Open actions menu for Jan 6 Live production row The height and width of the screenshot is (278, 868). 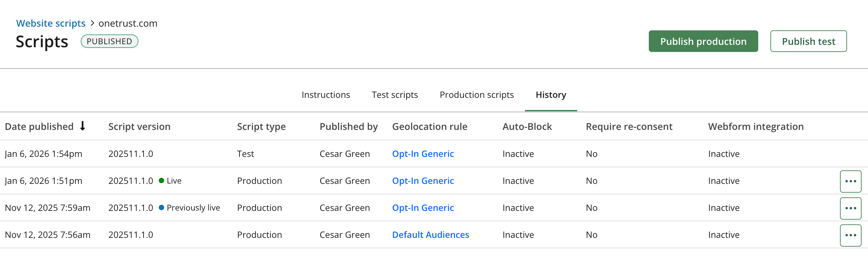click(850, 181)
